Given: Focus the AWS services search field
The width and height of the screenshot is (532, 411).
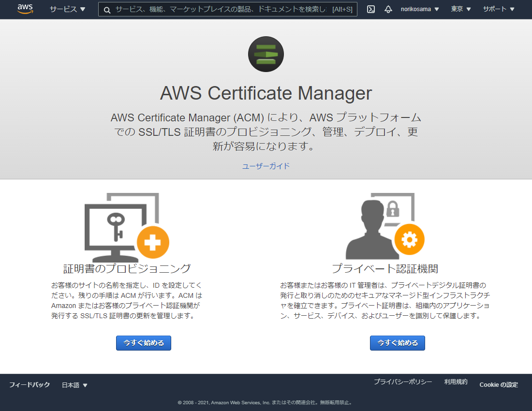Looking at the screenshot, I should (228, 10).
